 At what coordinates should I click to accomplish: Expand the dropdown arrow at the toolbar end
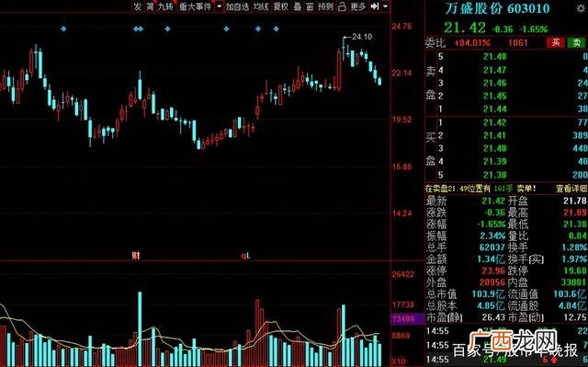pyautogui.click(x=385, y=6)
